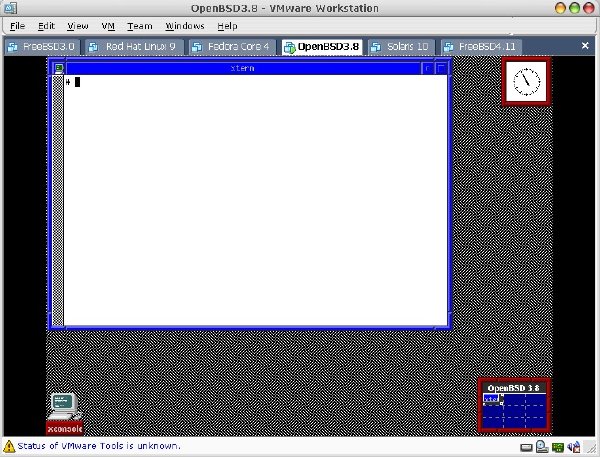This screenshot has height=457, width=600.
Task: Click the xterm window menu icon
Action: tap(59, 68)
